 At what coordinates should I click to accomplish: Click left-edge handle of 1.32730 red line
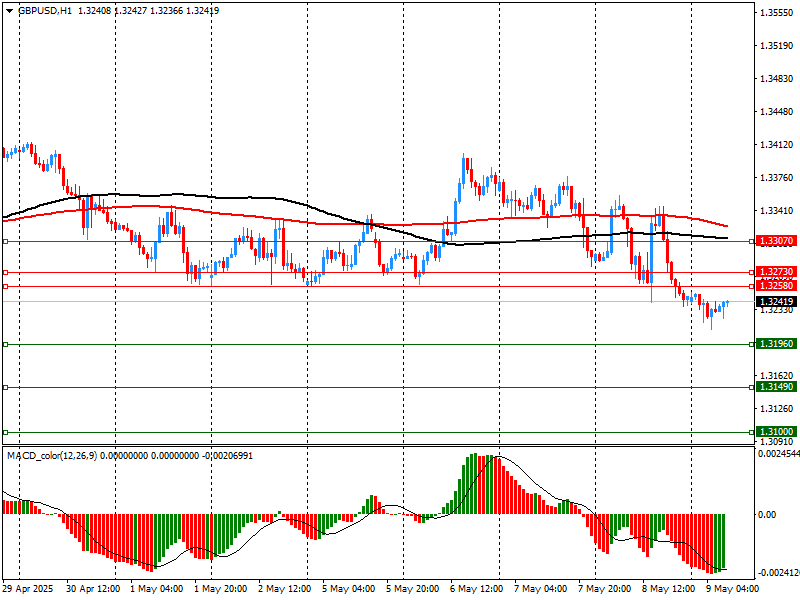point(6,272)
